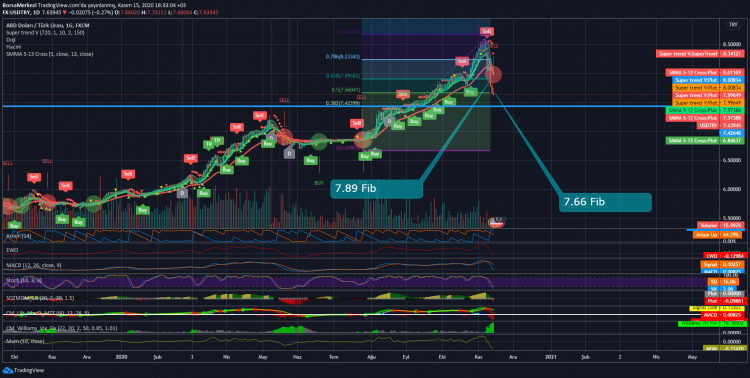Click the 0.5(7.66041) Fibonacci level label
This screenshot has height=378, width=750.
[346, 90]
